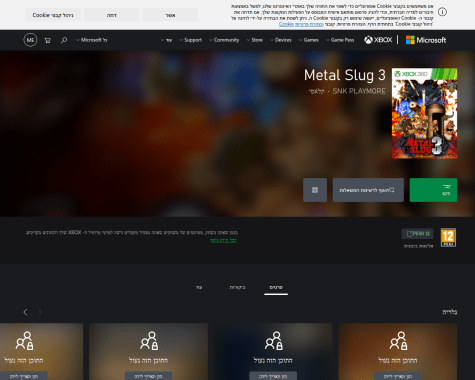Open the PEGI 12 rating link badge
475x380 pixels.
pos(417,234)
